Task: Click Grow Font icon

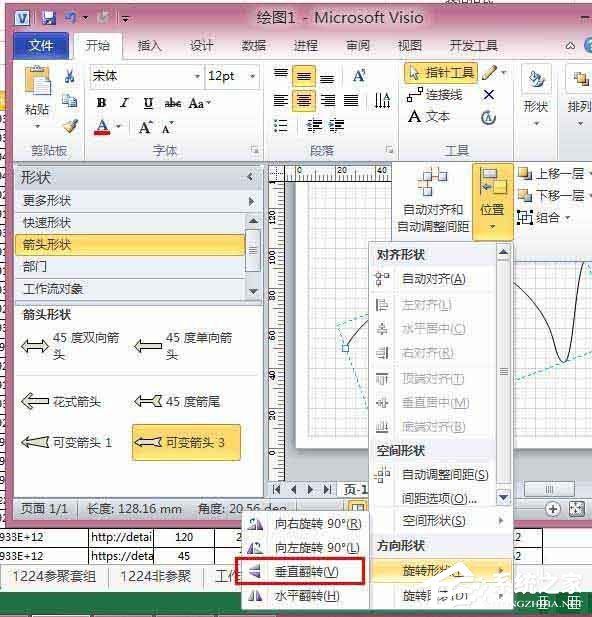Action: click(145, 127)
